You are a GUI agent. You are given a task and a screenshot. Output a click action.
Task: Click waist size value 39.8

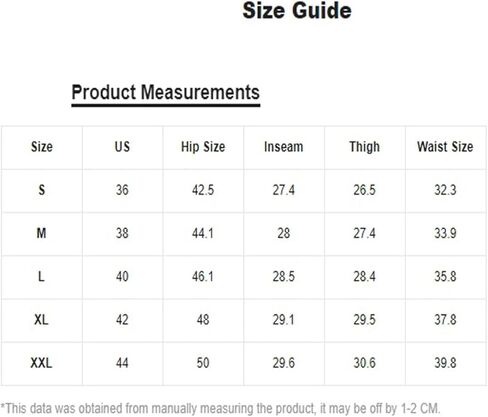tap(445, 363)
